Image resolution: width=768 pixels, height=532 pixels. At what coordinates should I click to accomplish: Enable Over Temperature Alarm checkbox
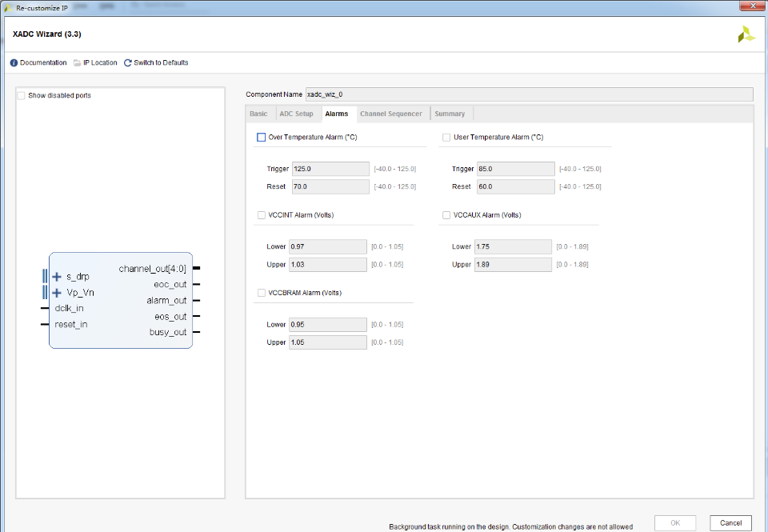[261, 137]
